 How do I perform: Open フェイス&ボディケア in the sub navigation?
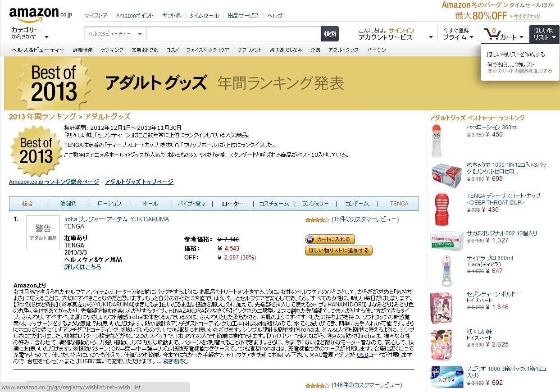[x=208, y=50]
